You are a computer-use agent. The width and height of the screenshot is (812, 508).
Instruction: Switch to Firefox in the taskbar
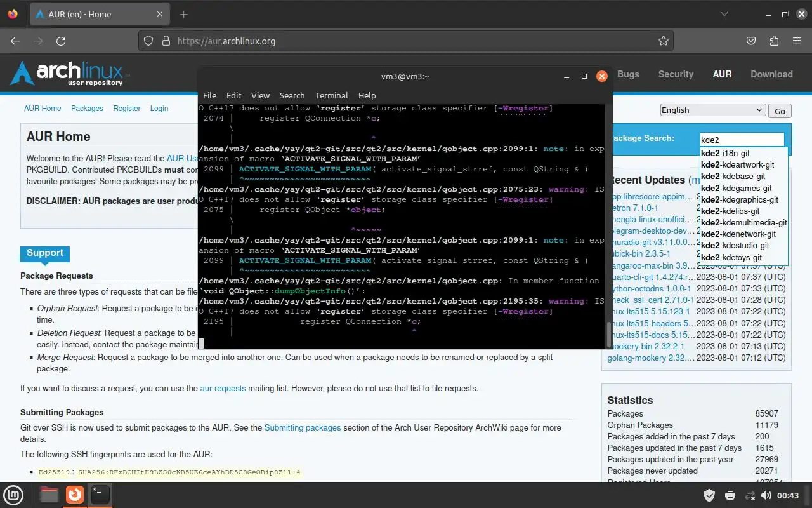pyautogui.click(x=75, y=495)
